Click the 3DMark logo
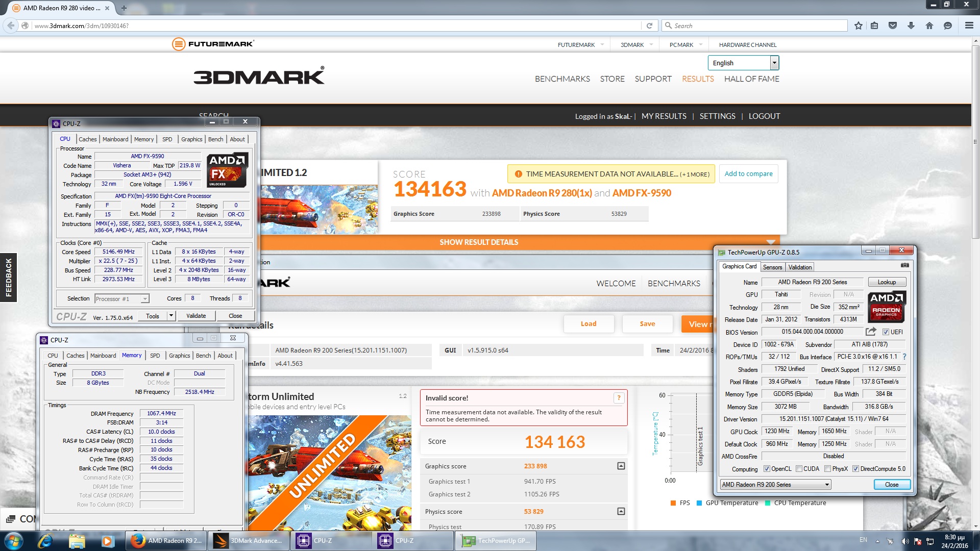Image resolution: width=980 pixels, height=551 pixels. pos(259,76)
